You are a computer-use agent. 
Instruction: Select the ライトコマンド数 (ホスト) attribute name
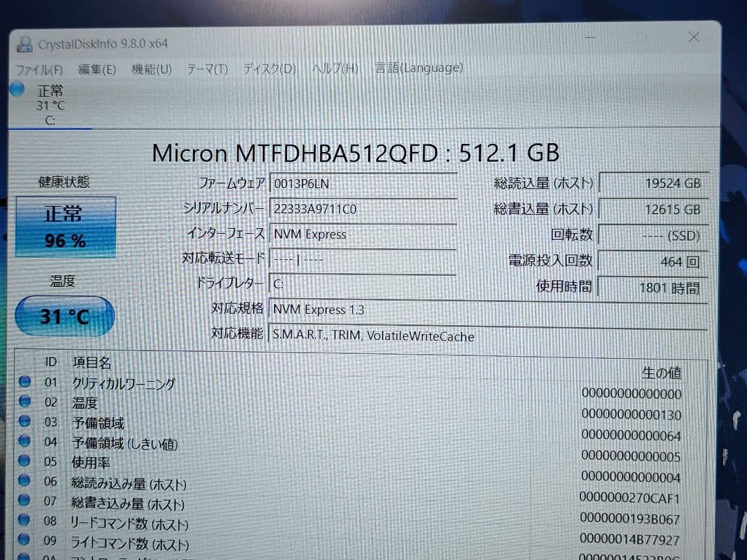129,543
